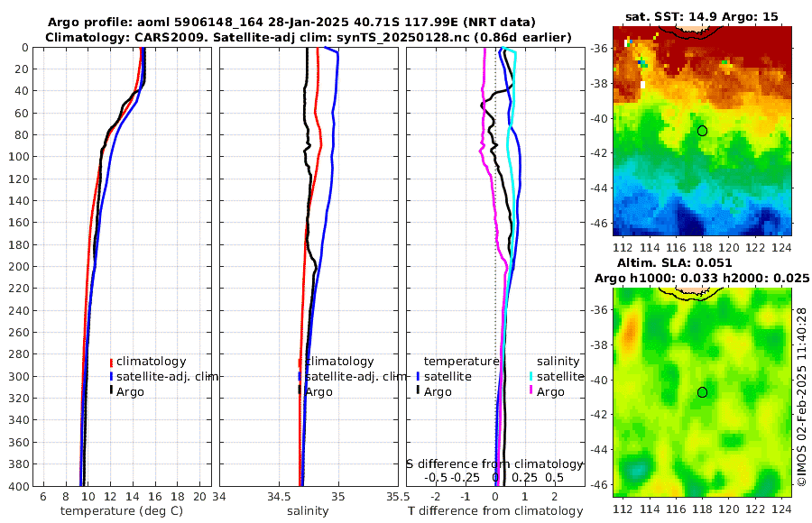Click the black Argo legend marker in temperature plot
The height and width of the screenshot is (523, 812).
111,391
